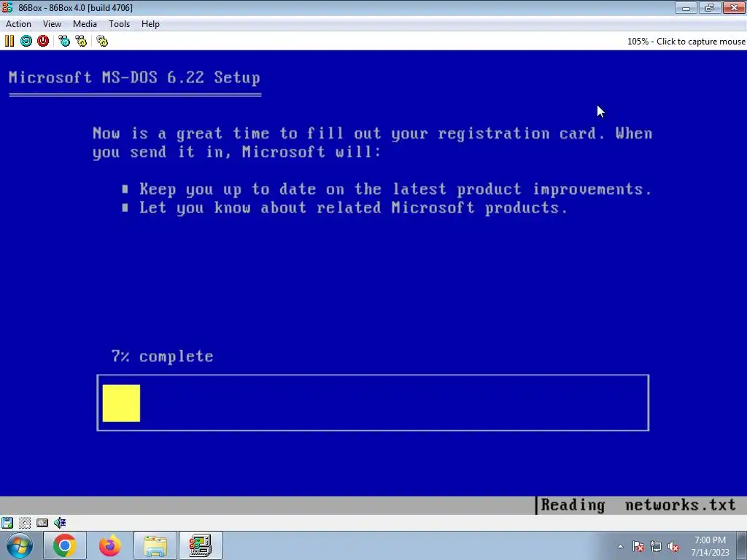Click the 86Box taskbar button
This screenshot has width=747, height=560.
[x=200, y=545]
